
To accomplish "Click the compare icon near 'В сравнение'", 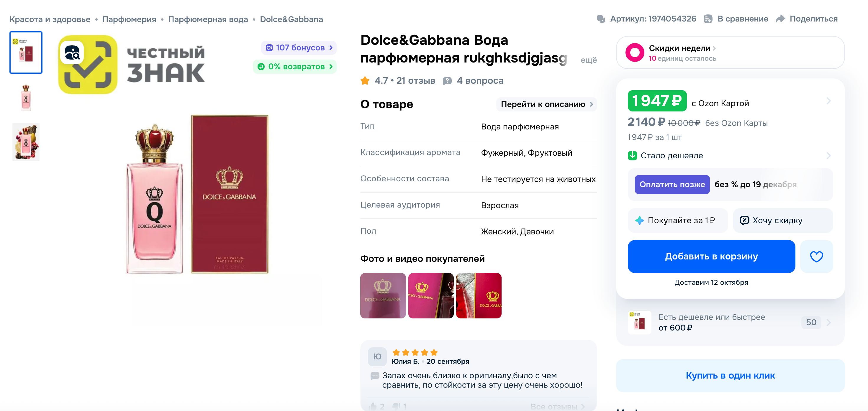I will click(708, 19).
